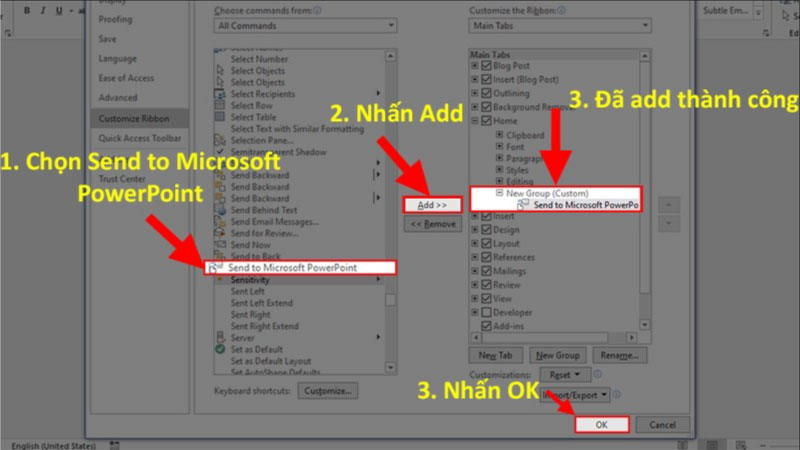Open the Trust Center category

(x=122, y=179)
